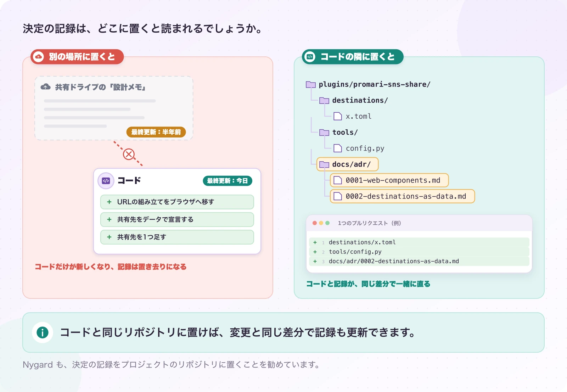Open the destinations/ folder label

(x=360, y=100)
